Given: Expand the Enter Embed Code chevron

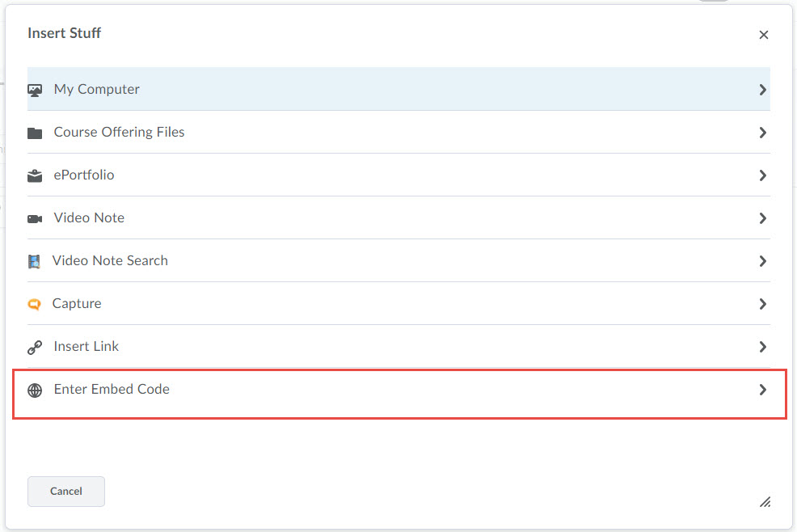Looking at the screenshot, I should [x=762, y=390].
